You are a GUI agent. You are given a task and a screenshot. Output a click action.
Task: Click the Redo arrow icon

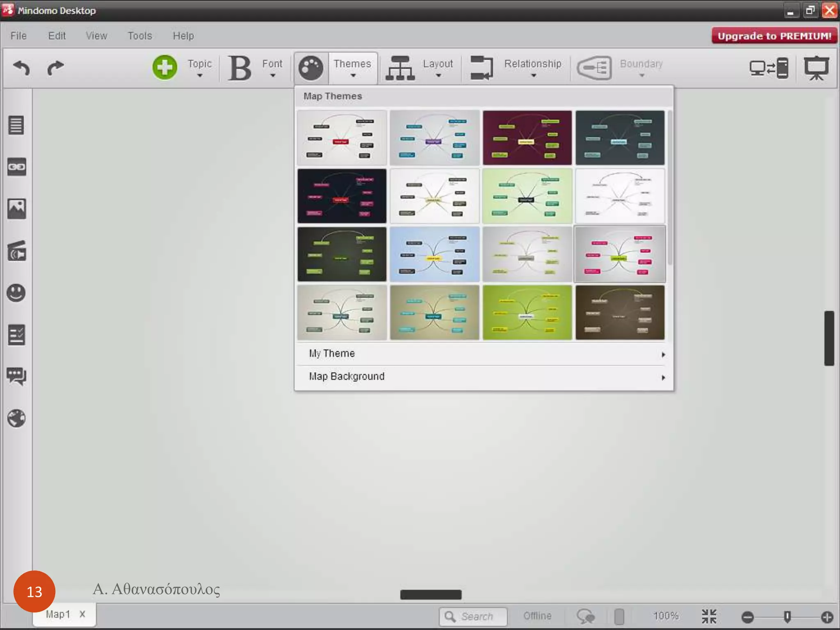[55, 68]
